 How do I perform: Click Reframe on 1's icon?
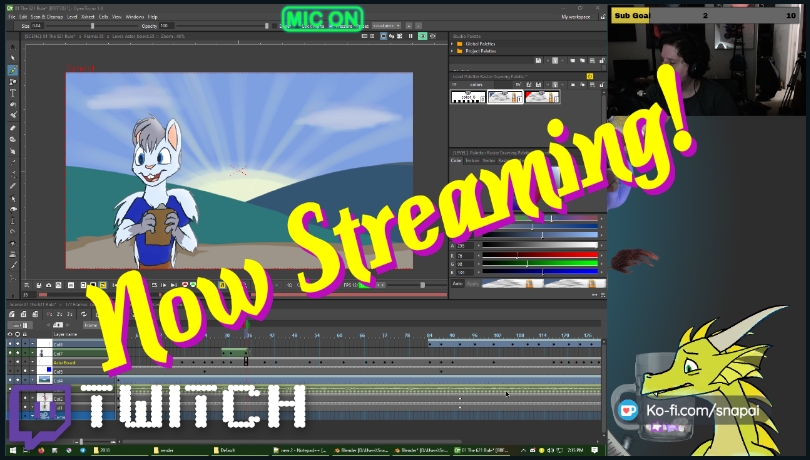coord(50,314)
